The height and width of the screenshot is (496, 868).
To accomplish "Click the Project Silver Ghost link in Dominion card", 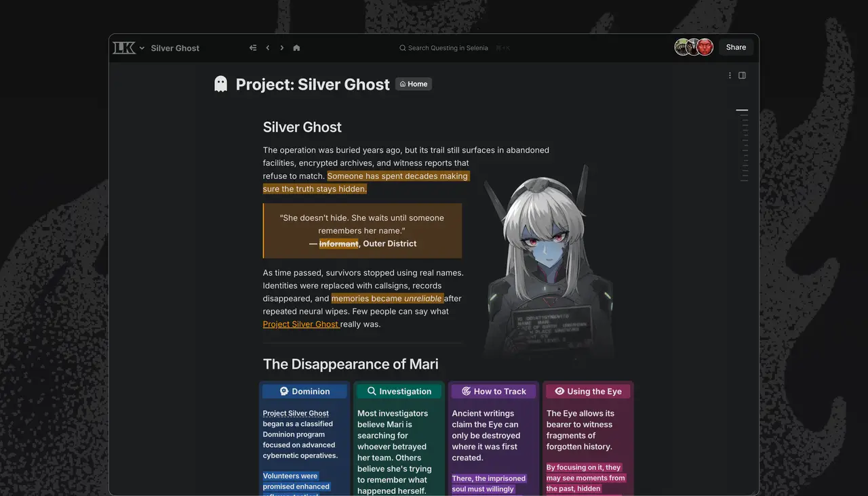I will pos(296,413).
